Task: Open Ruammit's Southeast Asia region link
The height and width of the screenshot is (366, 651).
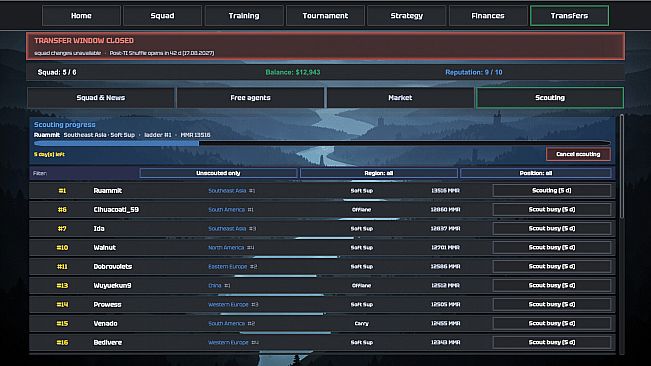Action: (227, 190)
